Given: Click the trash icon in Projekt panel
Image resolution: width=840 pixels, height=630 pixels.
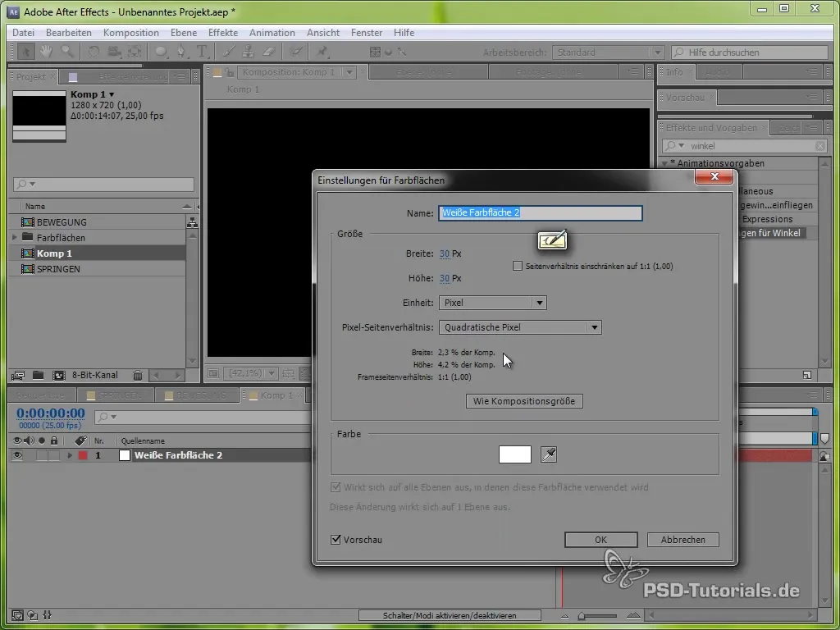Looking at the screenshot, I should [x=138, y=376].
